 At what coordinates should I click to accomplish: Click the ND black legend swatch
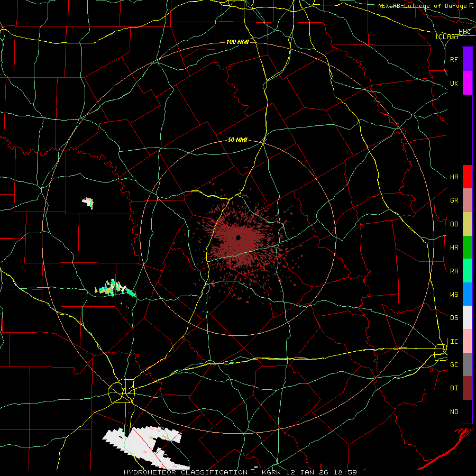point(467,411)
